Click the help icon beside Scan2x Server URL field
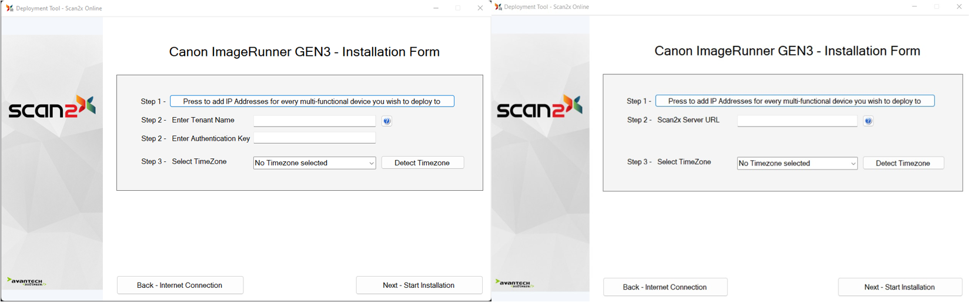The height and width of the screenshot is (302, 980). coord(868,121)
